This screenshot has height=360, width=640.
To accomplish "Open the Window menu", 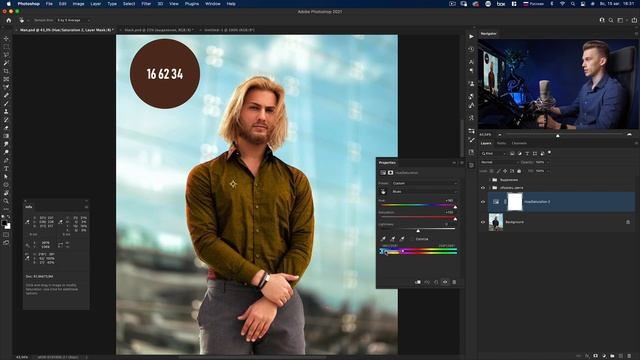I will 212,4.
